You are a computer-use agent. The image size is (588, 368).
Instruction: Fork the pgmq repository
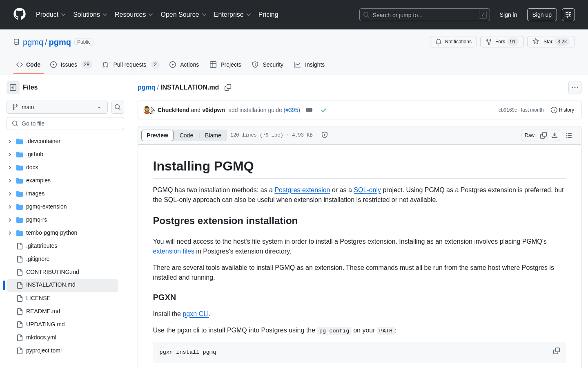pos(502,42)
